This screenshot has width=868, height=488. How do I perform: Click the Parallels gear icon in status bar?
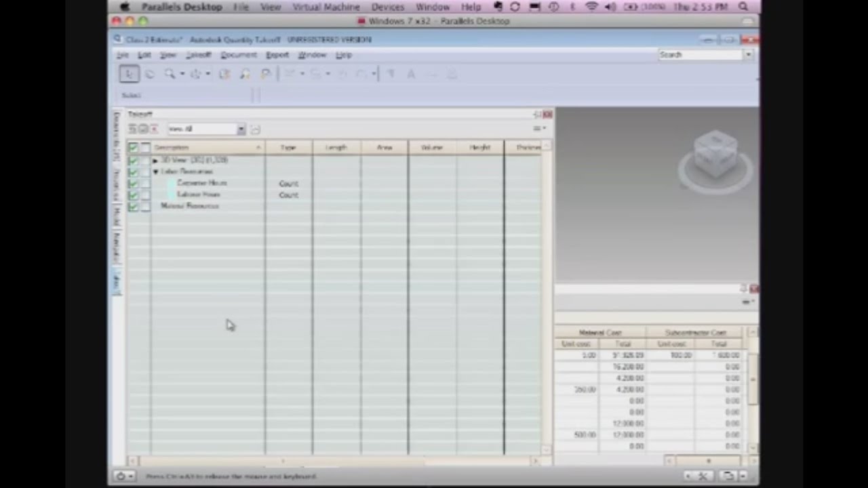pyautogui.click(x=122, y=476)
